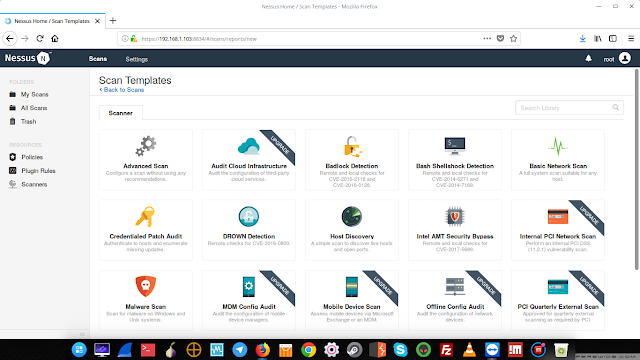Image resolution: width=640 pixels, height=360 pixels.
Task: Open the Policies resource
Action: coord(32,157)
